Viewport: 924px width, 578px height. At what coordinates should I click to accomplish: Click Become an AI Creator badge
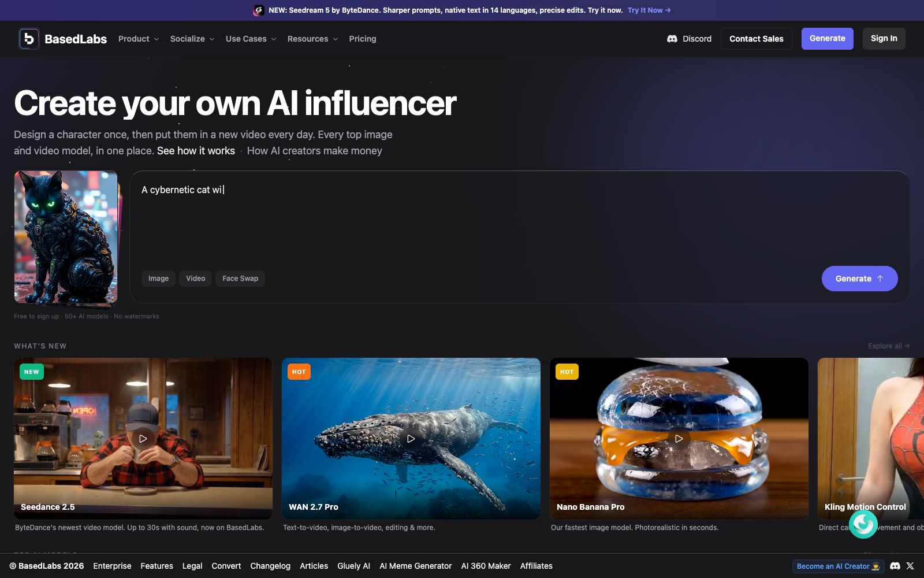838,566
